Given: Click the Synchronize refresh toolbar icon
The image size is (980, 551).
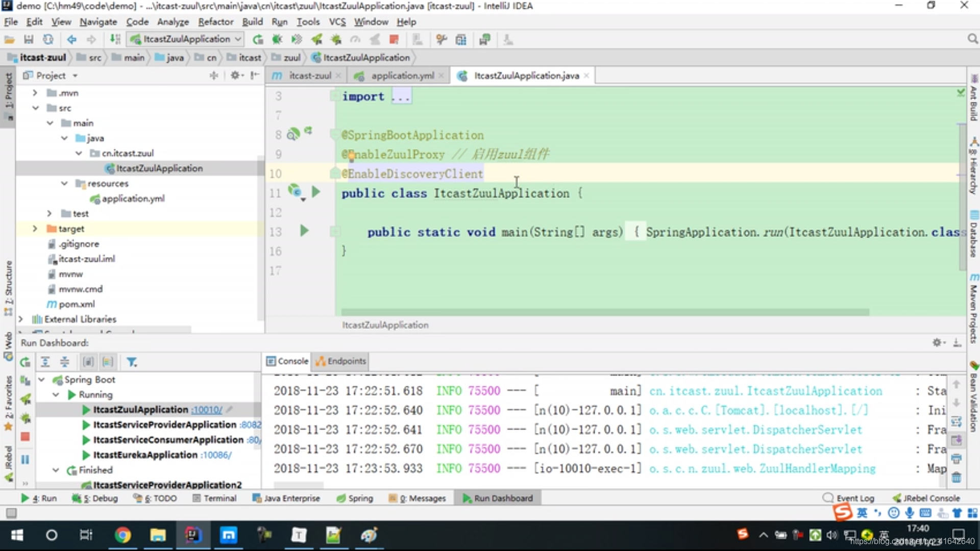Looking at the screenshot, I should coord(48,39).
